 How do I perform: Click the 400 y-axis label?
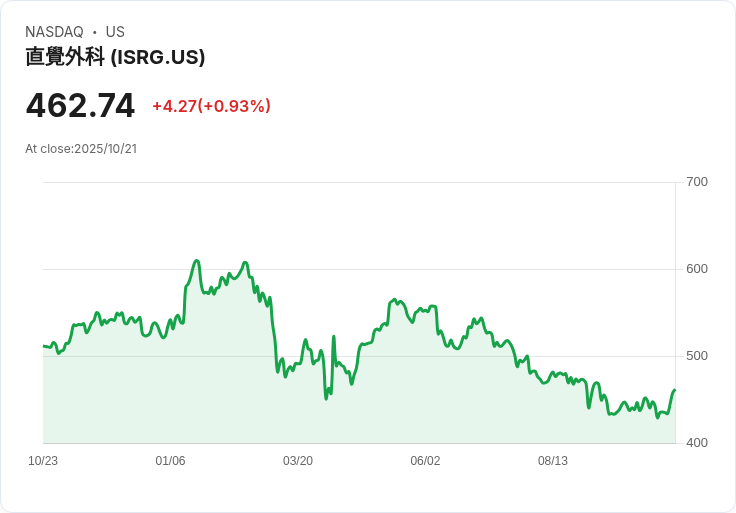tap(697, 443)
